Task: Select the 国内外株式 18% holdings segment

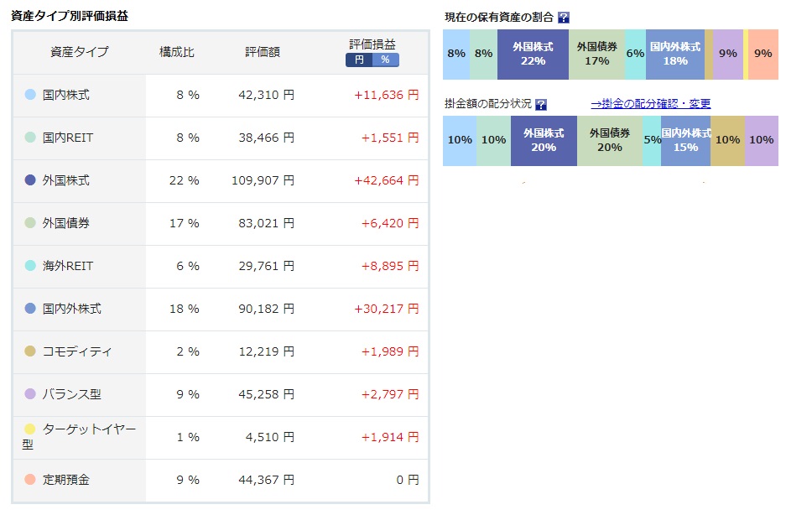Action: click(675, 55)
